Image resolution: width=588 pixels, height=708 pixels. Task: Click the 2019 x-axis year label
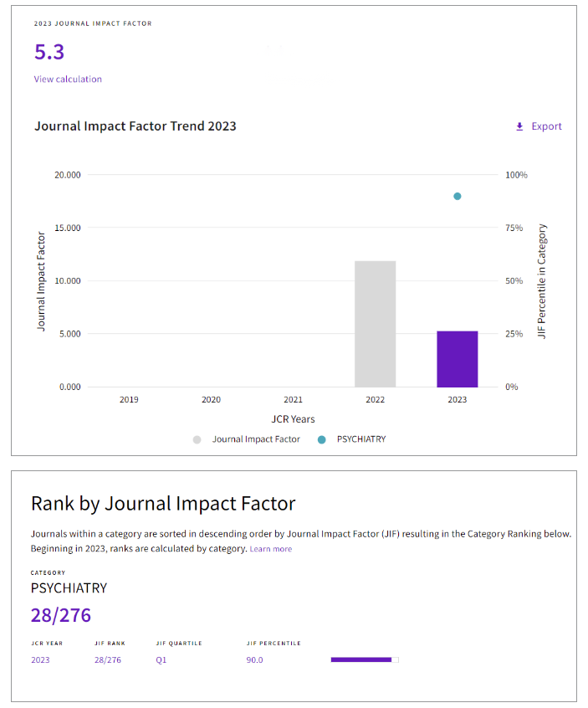pos(129,400)
